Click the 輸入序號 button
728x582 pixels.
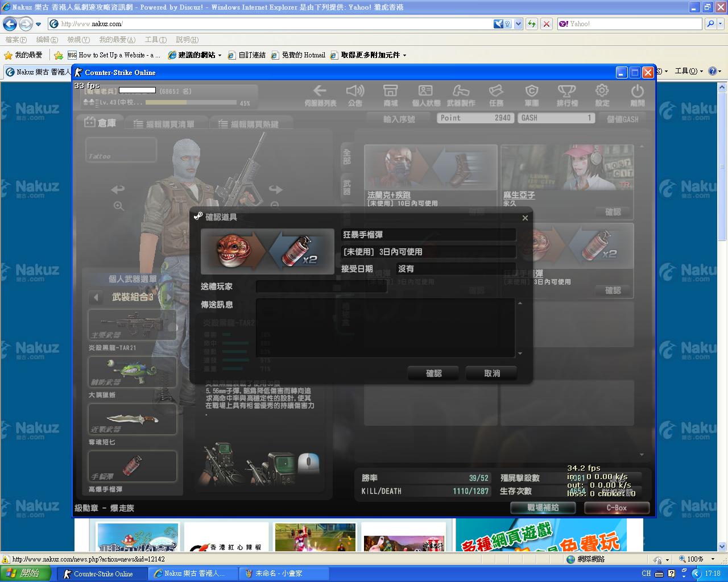(399, 119)
